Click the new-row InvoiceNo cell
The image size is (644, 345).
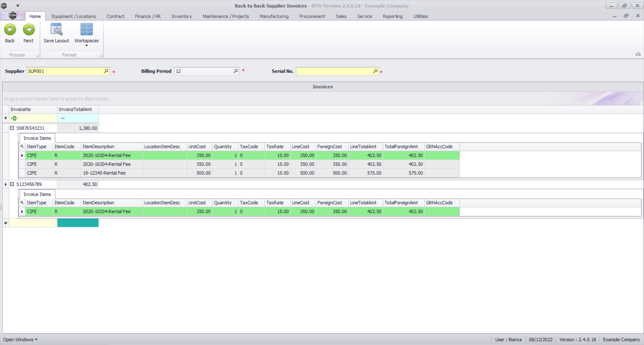click(33, 223)
